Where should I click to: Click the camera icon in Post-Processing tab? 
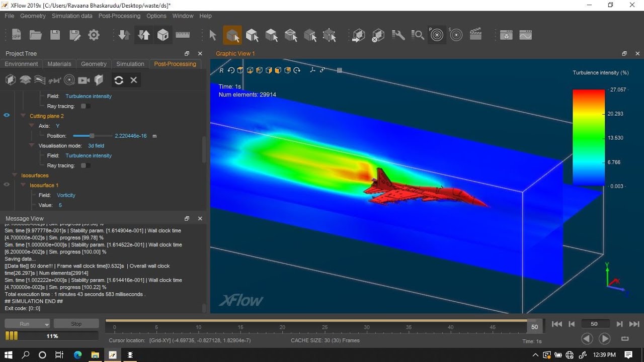[x=84, y=80]
